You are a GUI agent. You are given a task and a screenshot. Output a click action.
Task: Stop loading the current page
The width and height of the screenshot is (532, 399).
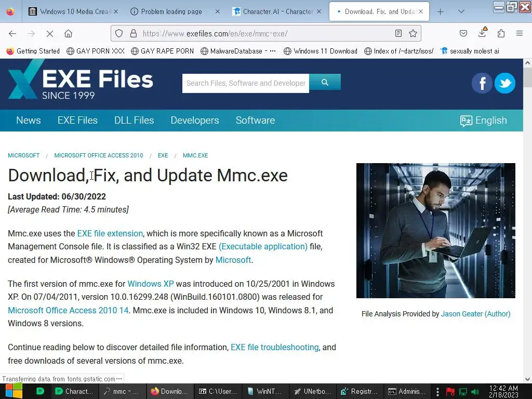[49, 33]
